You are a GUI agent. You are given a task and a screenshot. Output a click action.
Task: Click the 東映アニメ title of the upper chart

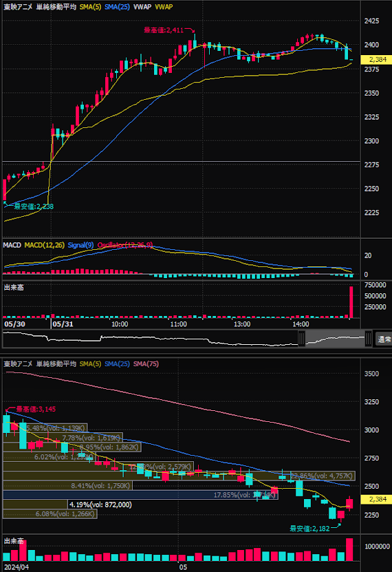click(x=18, y=7)
